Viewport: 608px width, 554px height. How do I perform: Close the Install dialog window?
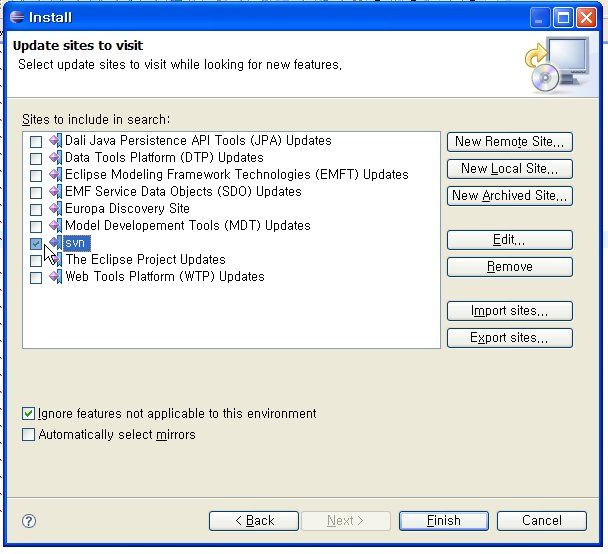[x=587, y=18]
